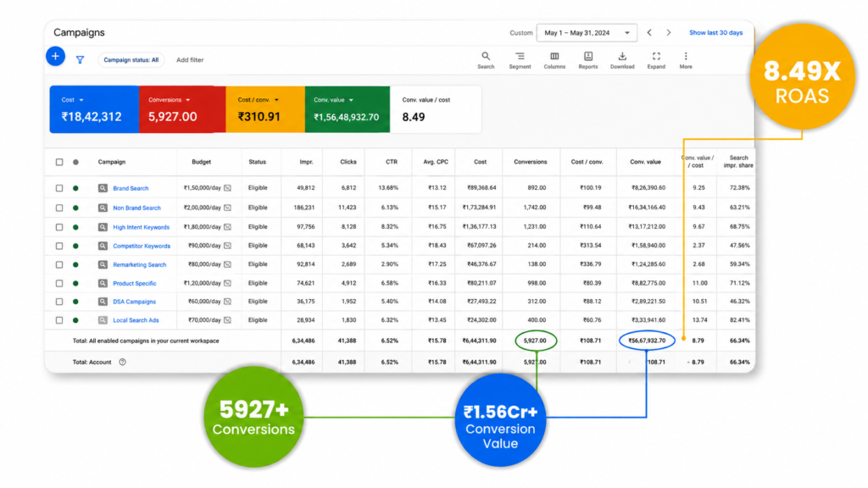
Task: Click green status dot for Brand Search
Action: (75, 188)
